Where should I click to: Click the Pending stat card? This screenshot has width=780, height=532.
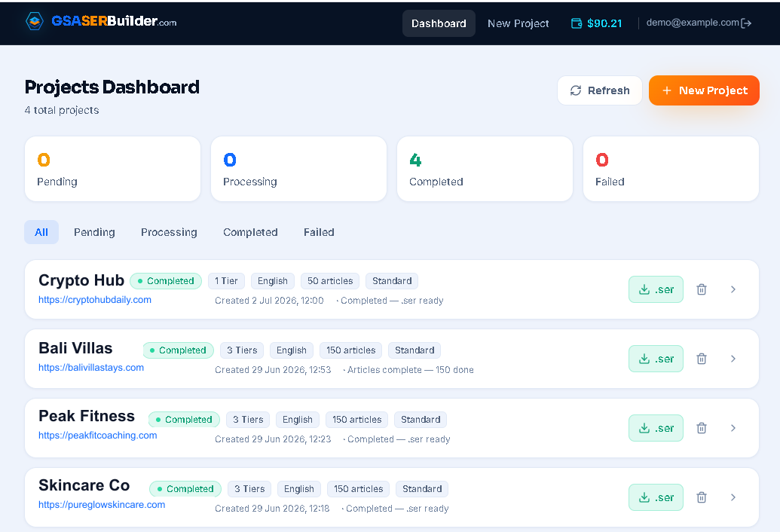[x=112, y=169]
